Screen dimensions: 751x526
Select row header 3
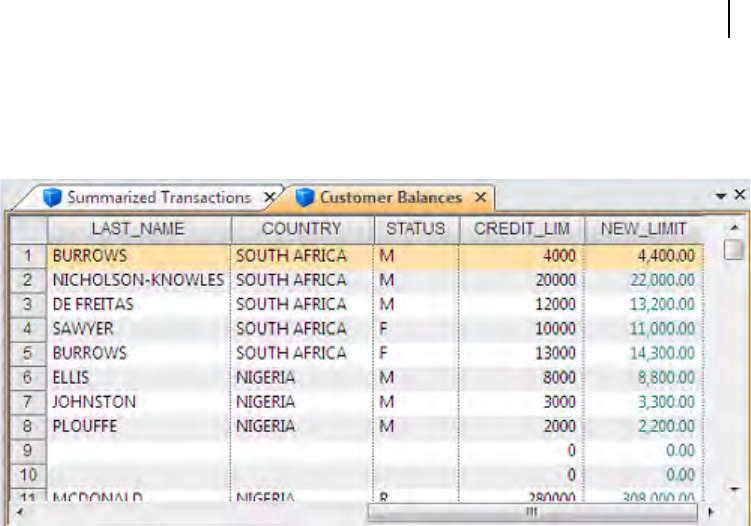28,305
